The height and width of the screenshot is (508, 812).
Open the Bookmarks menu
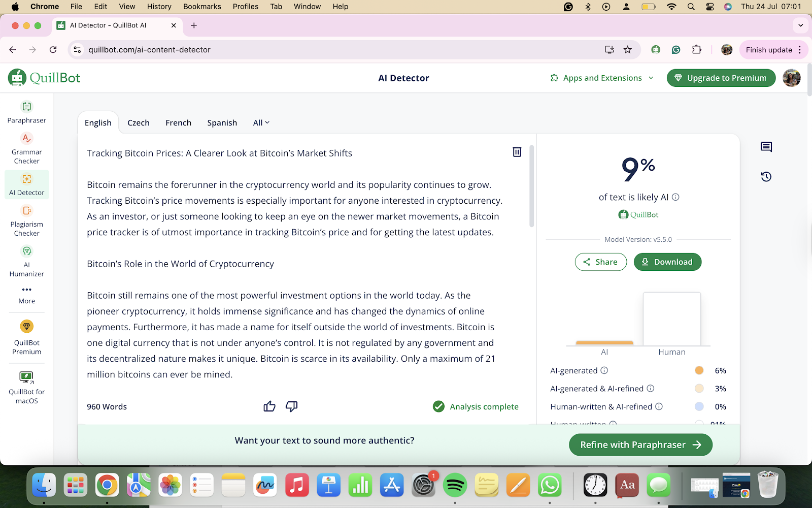(x=202, y=6)
